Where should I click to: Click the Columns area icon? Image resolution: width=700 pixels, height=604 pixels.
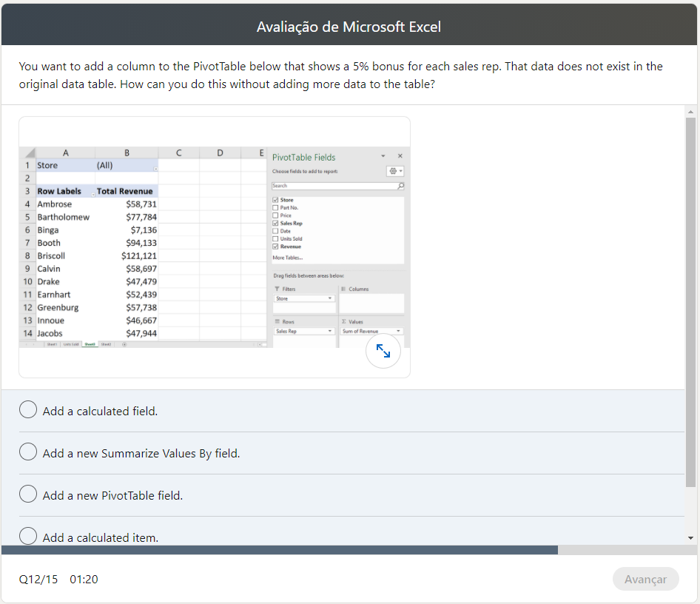point(345,288)
